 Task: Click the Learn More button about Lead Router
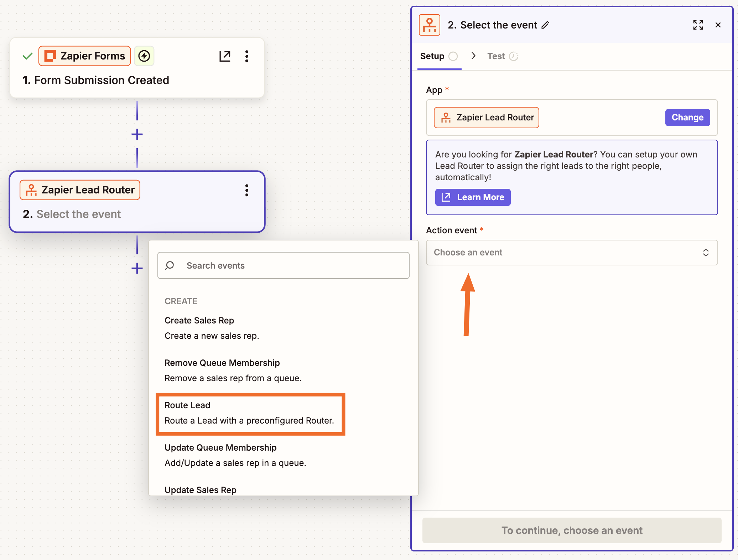(x=473, y=197)
